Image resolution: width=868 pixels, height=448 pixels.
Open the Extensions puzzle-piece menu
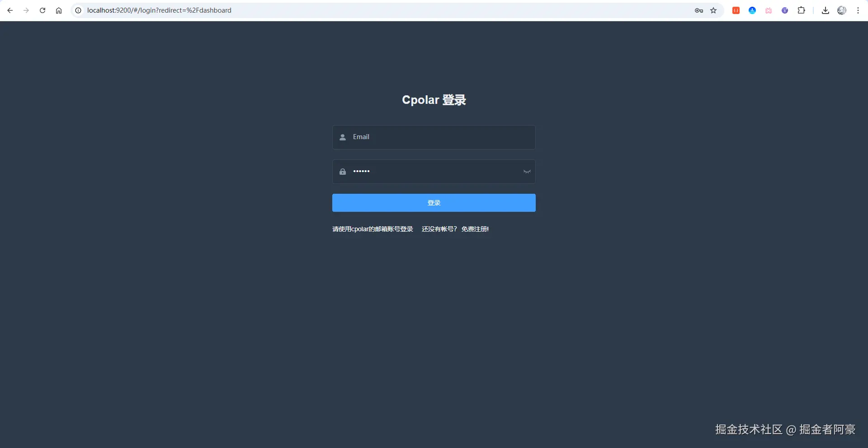pos(801,10)
